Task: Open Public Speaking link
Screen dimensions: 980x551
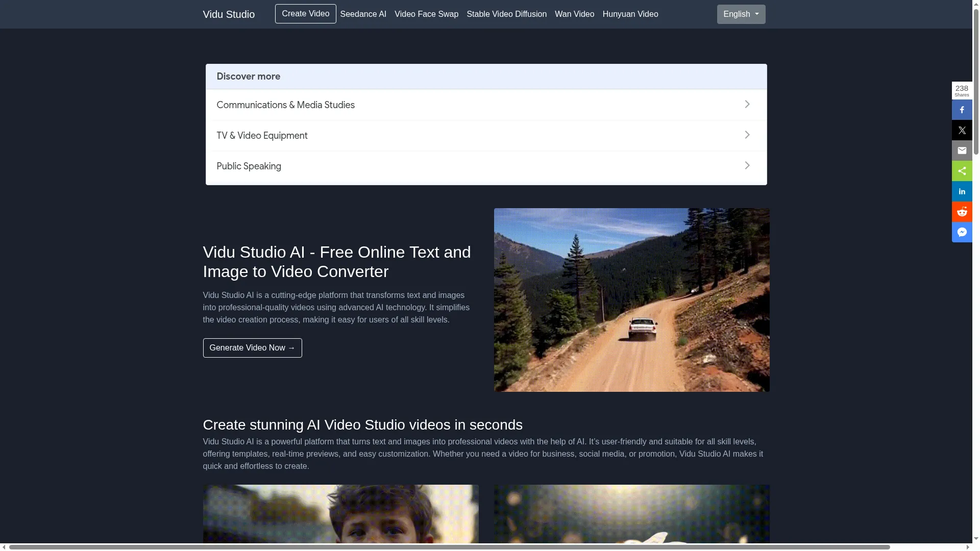Action: pos(249,166)
